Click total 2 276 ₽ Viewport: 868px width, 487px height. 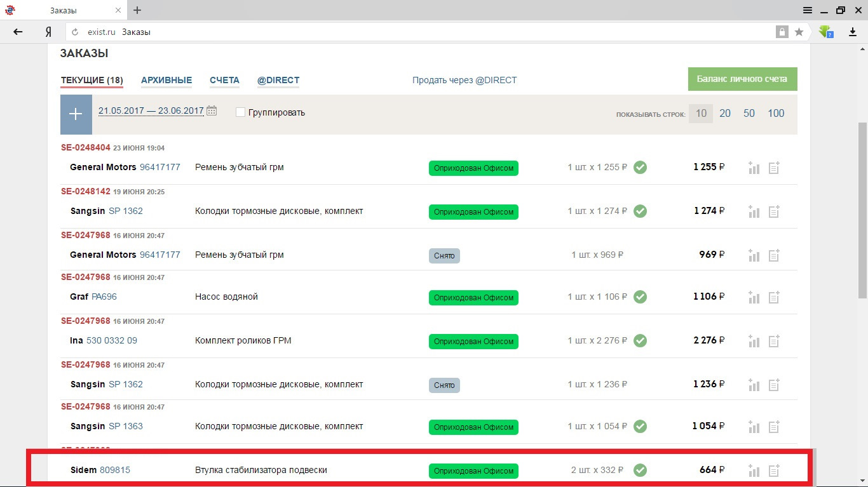point(709,340)
